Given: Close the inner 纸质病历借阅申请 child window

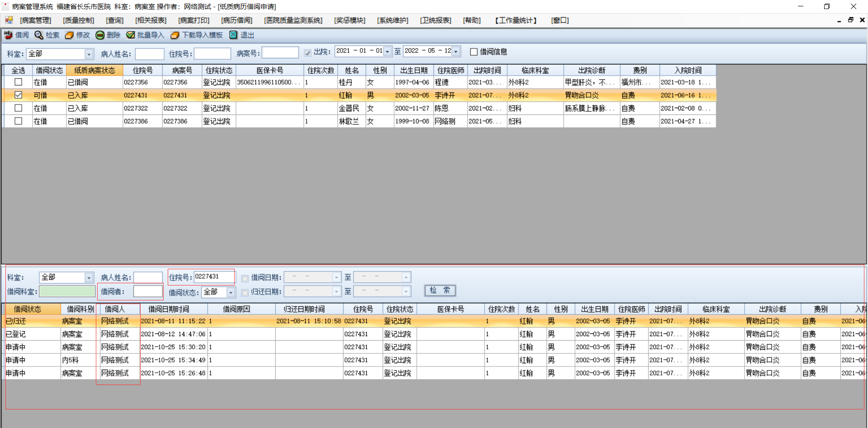Looking at the screenshot, I should pos(862,20).
